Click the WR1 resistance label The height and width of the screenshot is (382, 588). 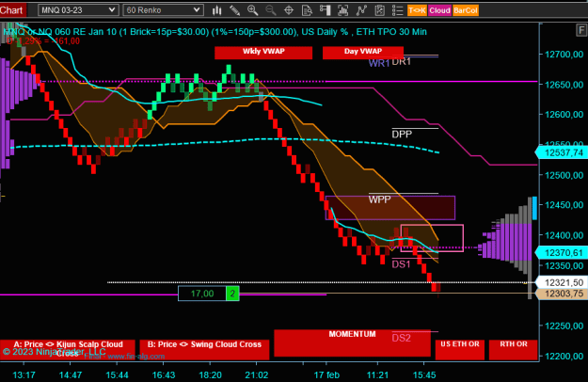point(379,63)
